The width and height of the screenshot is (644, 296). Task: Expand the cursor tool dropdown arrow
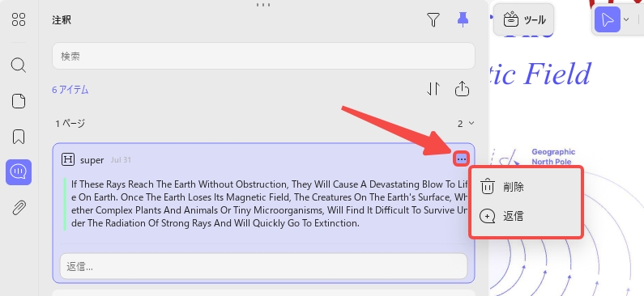click(x=626, y=19)
